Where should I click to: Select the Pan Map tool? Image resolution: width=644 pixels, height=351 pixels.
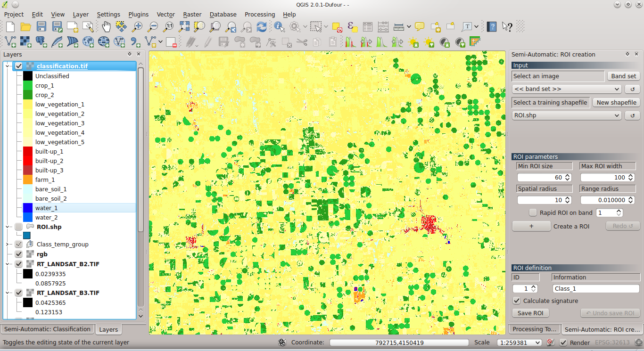click(106, 27)
